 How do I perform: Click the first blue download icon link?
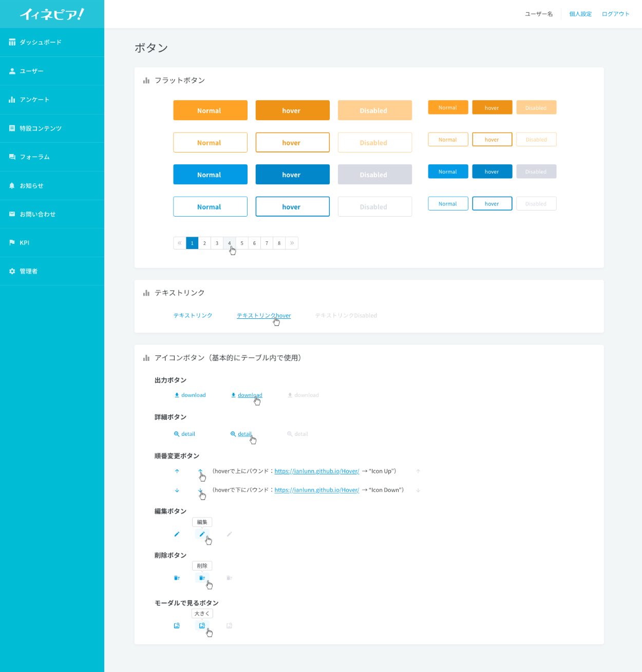[x=190, y=395]
